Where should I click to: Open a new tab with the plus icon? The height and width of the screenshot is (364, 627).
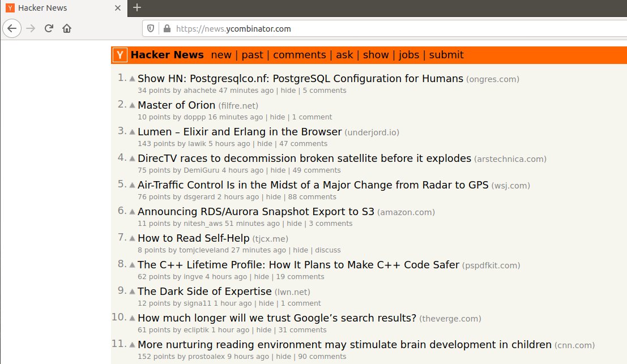pyautogui.click(x=137, y=7)
